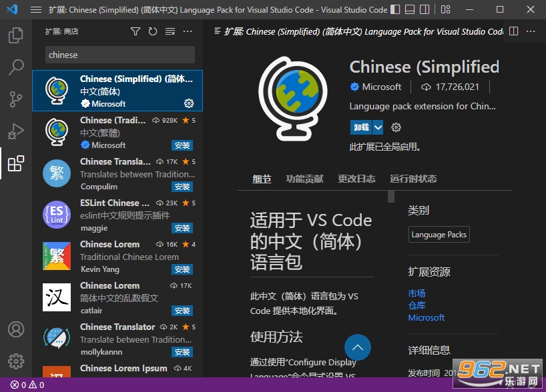Switch to the 运行时状态 tab
Viewport: 546px width, 392px height.
[413, 179]
